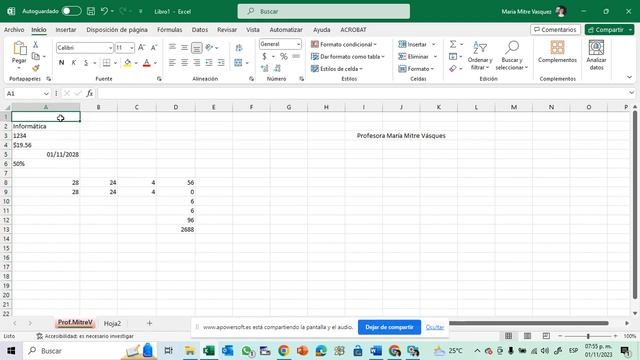Click Dejar de compartir button
640x360 pixels.
(x=389, y=327)
